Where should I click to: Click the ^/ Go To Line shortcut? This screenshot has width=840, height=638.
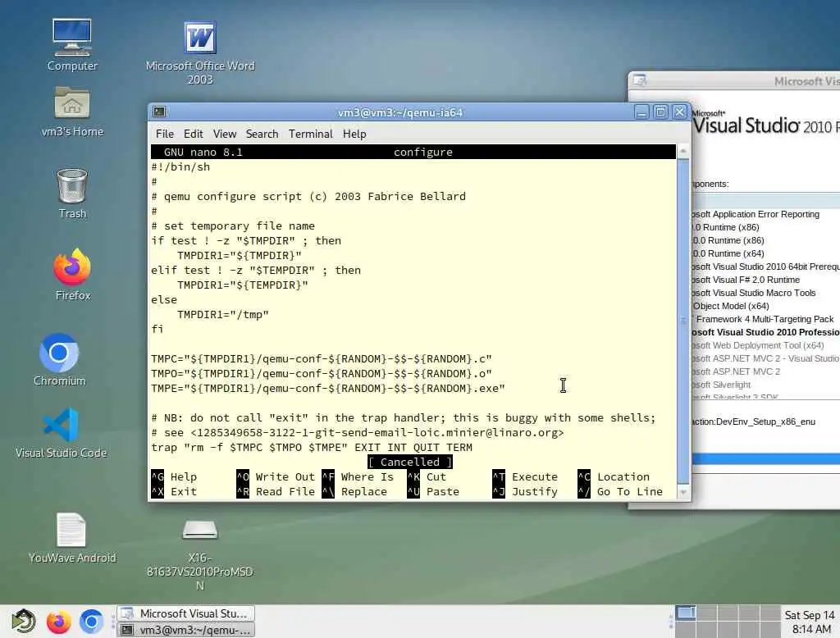[620, 492]
